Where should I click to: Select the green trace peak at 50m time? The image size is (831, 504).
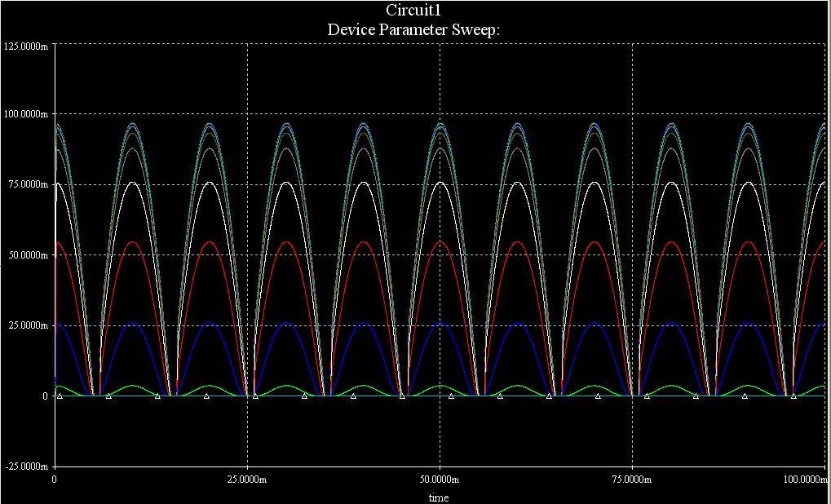[x=440, y=386]
